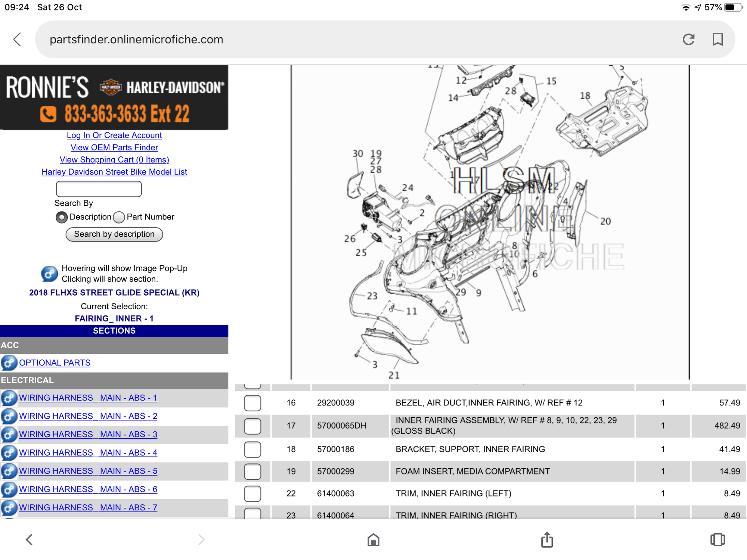Click the gear icon beside WIRING HARNESS_ MAIN - ABS - 3
Screen dimensions: 747x560
point(9,434)
